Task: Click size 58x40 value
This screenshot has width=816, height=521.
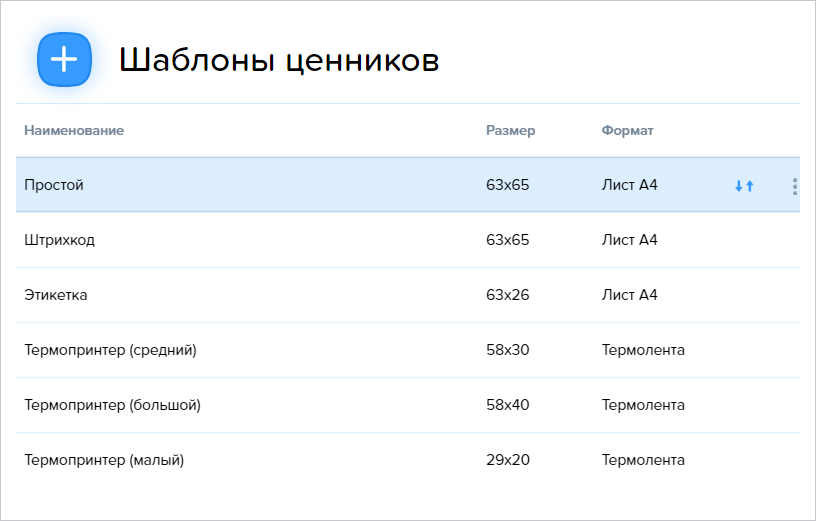Action: pyautogui.click(x=507, y=405)
